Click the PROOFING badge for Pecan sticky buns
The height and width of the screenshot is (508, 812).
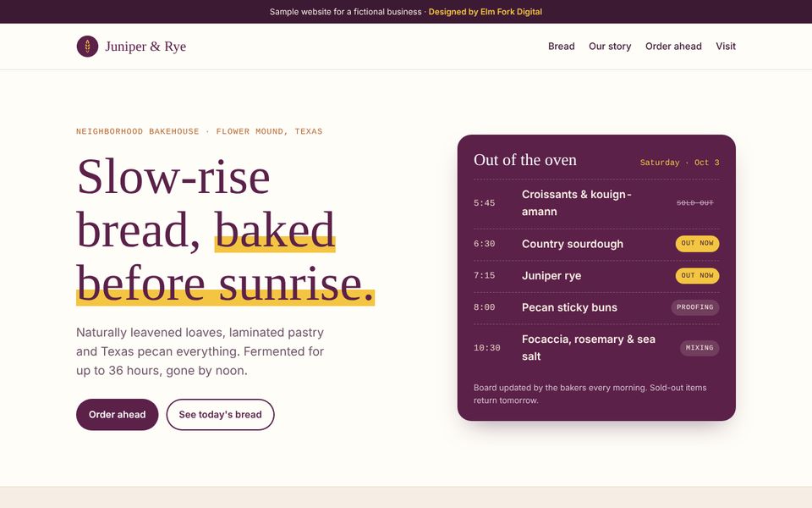click(695, 307)
